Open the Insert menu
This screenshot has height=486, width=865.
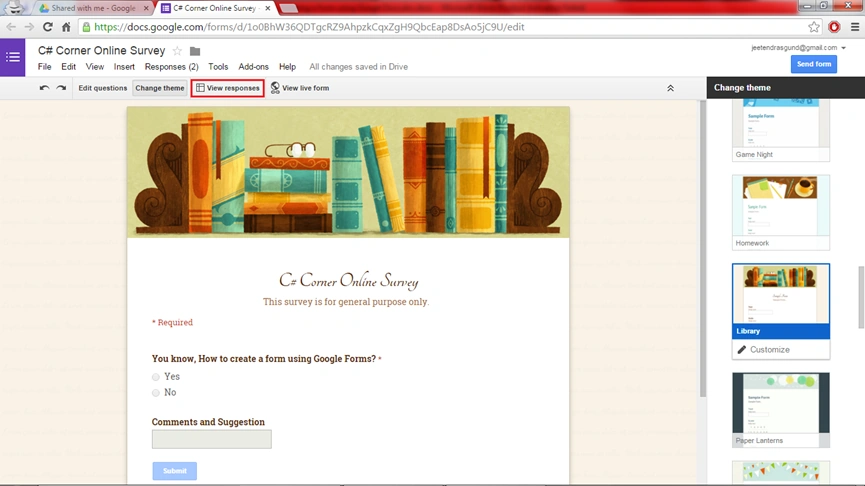tap(124, 67)
